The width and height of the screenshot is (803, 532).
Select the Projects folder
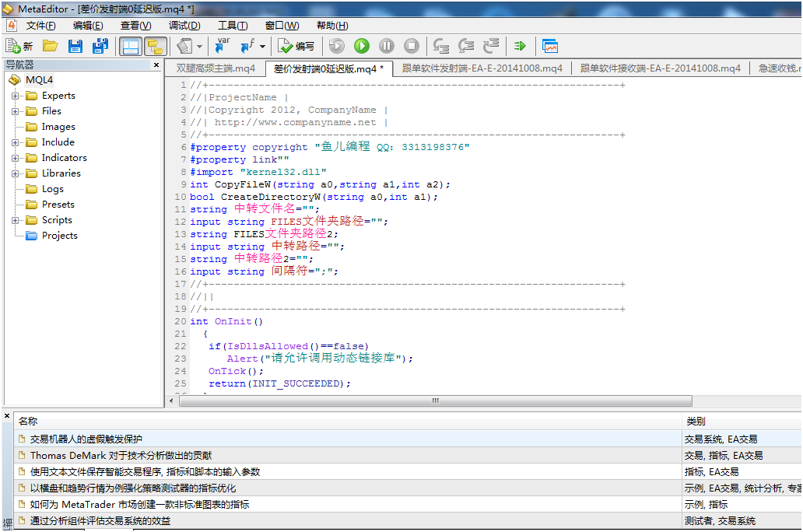tap(59, 236)
